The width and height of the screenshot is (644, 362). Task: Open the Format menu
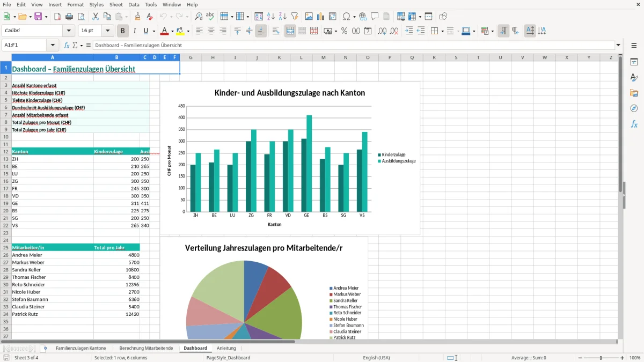tap(75, 4)
